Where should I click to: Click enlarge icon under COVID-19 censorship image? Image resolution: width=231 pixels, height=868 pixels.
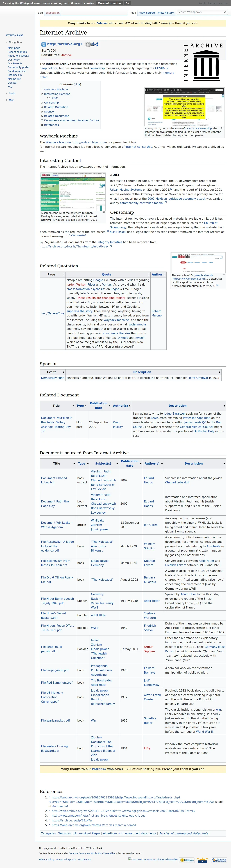tap(222, 128)
